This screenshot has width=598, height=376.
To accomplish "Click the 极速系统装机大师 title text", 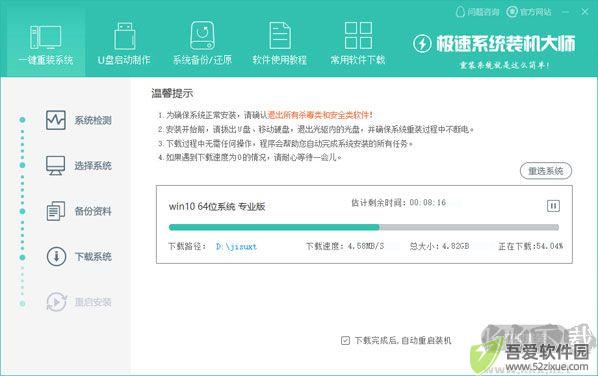I will tap(505, 43).
